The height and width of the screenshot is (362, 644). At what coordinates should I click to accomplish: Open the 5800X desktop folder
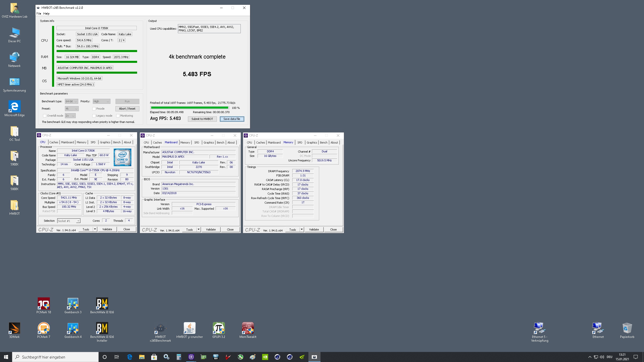click(x=14, y=183)
